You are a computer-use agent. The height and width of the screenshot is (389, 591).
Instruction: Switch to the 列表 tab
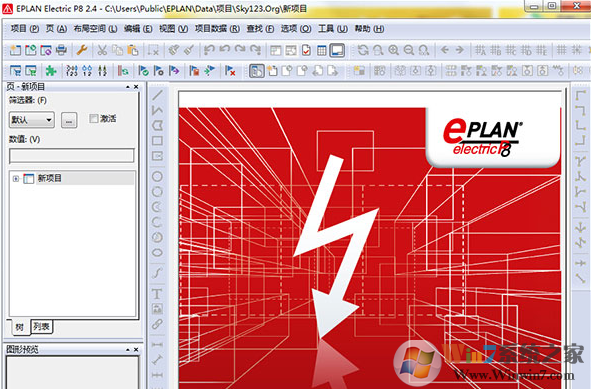(41, 326)
